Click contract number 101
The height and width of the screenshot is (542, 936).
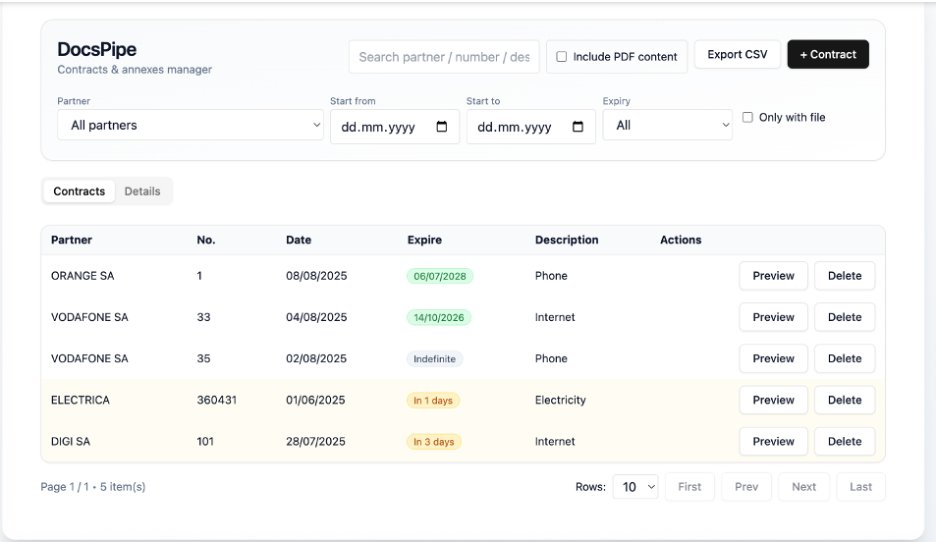coord(205,441)
